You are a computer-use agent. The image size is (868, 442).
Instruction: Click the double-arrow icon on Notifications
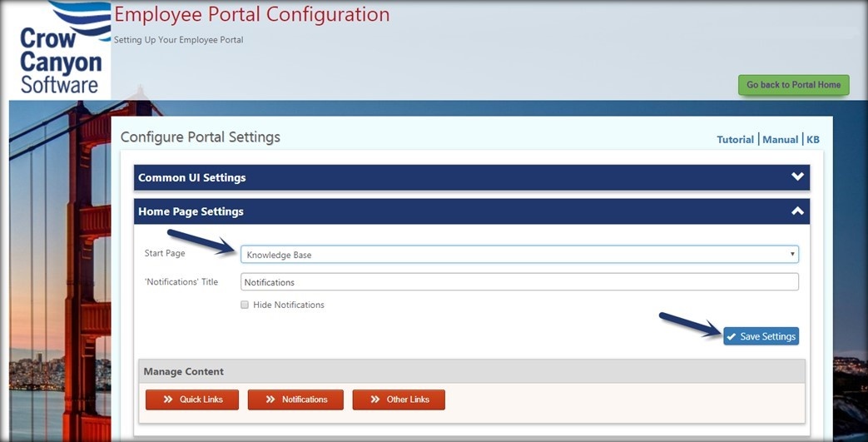point(270,400)
